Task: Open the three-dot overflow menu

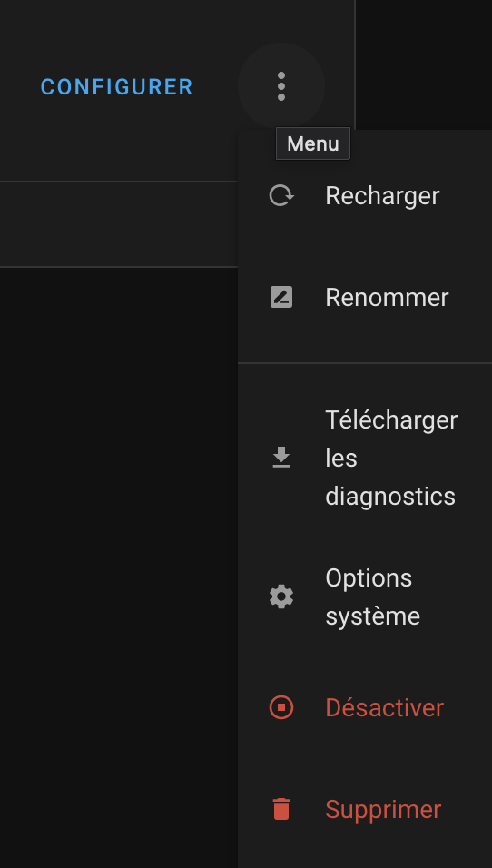Action: [x=281, y=86]
